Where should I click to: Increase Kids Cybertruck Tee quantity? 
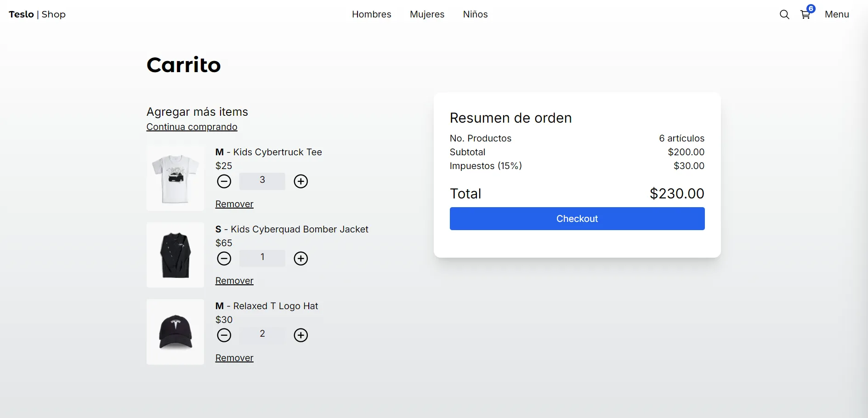pyautogui.click(x=301, y=181)
